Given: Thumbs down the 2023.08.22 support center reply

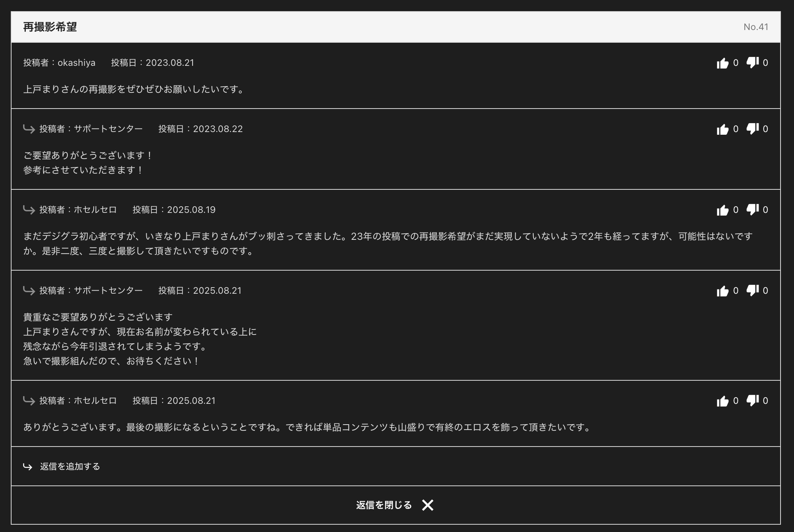Looking at the screenshot, I should click(x=752, y=129).
